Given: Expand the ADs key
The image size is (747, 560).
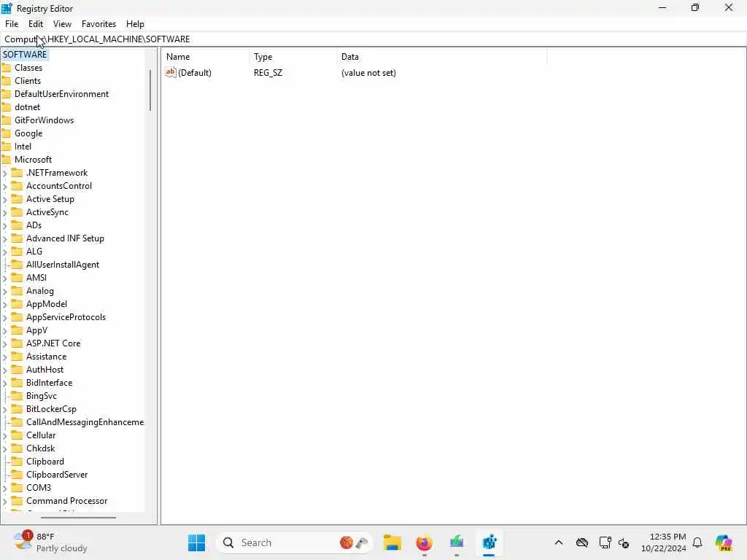Looking at the screenshot, I should point(5,226).
